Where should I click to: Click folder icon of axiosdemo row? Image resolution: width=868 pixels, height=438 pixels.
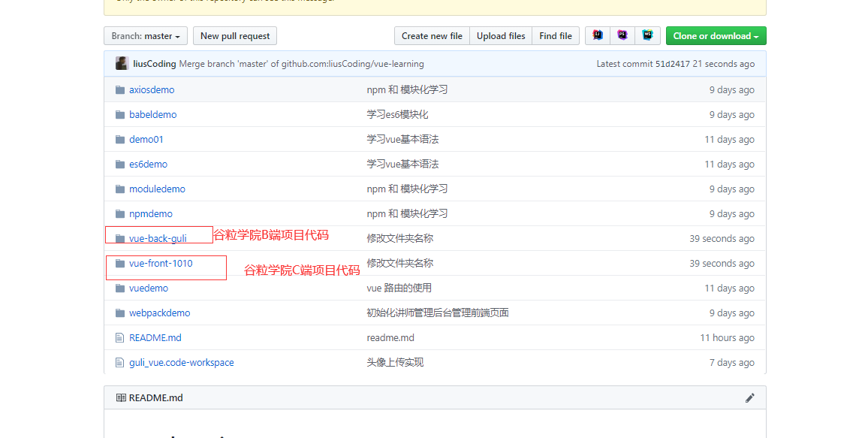pyautogui.click(x=119, y=89)
